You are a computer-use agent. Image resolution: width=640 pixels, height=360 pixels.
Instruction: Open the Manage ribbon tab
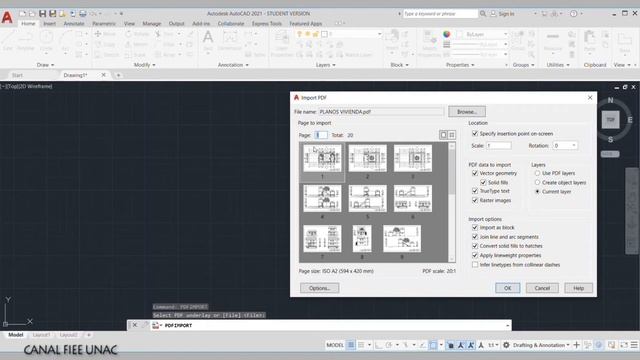[152, 24]
